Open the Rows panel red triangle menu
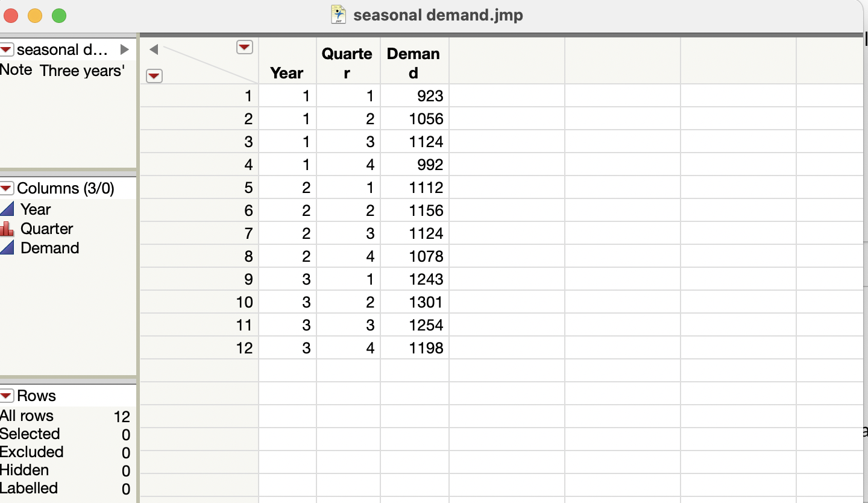868x503 pixels. [x=7, y=396]
